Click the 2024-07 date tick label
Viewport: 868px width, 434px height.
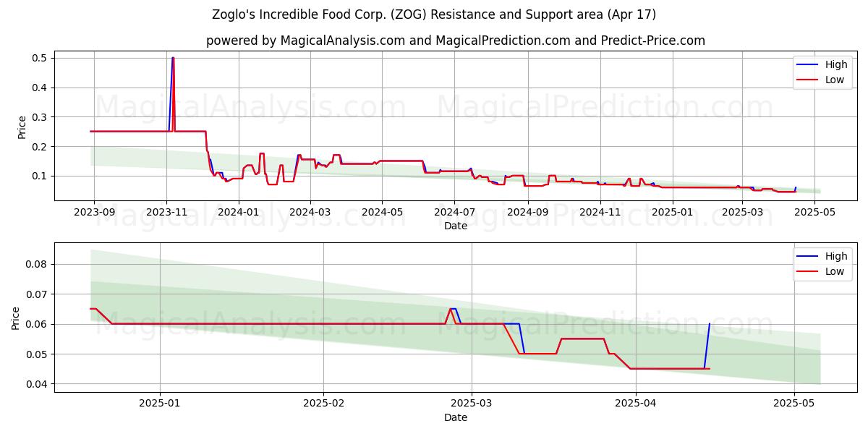pyautogui.click(x=454, y=212)
